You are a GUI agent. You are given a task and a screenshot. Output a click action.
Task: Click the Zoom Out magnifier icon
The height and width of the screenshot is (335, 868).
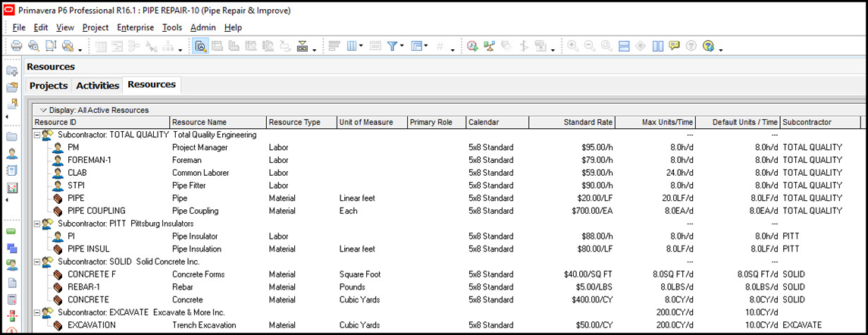(x=590, y=46)
